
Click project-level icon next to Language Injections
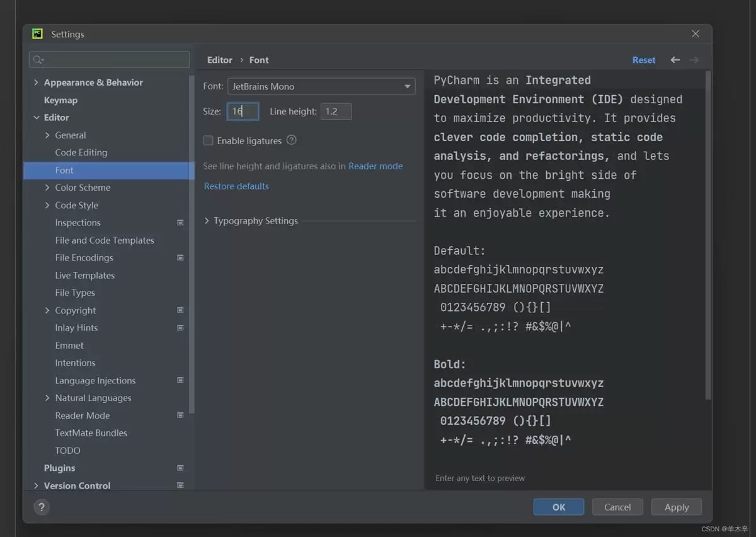180,380
